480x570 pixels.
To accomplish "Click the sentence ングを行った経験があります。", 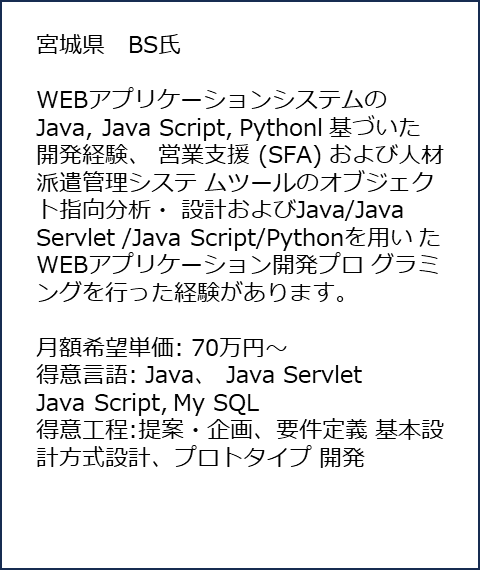I will click(x=191, y=293).
